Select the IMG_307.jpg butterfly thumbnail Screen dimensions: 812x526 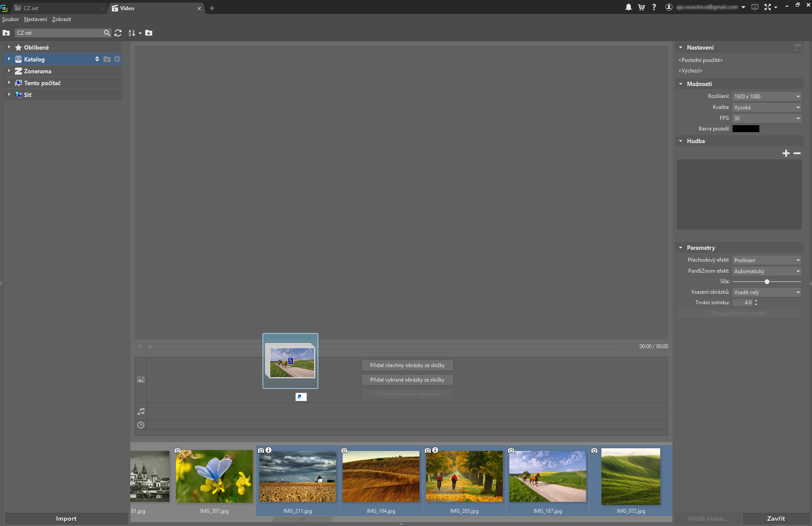pyautogui.click(x=214, y=477)
